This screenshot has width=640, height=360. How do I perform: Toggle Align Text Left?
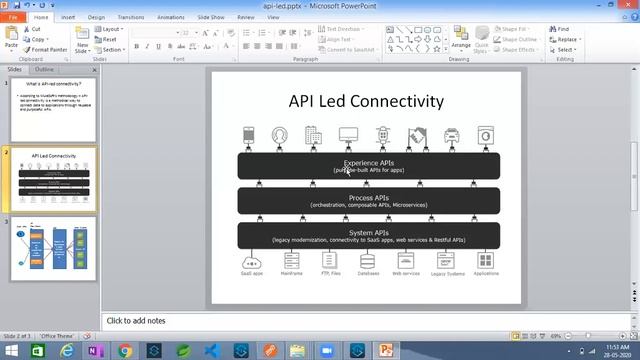(x=246, y=47)
